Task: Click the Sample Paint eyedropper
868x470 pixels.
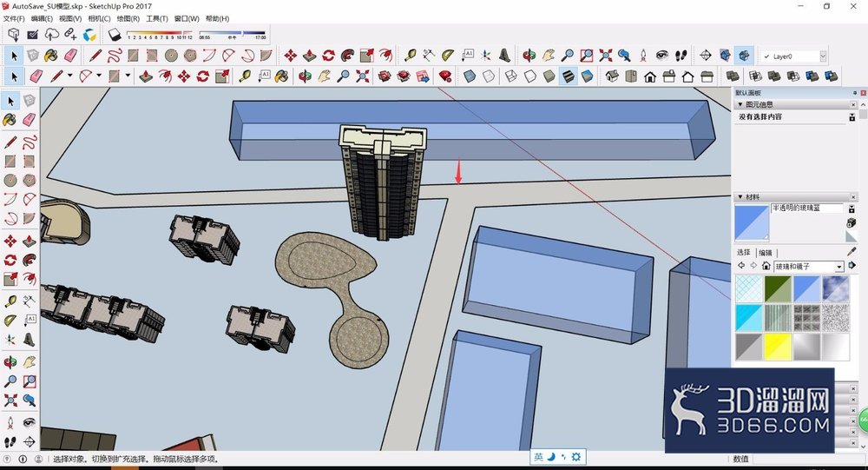Action: click(852, 252)
